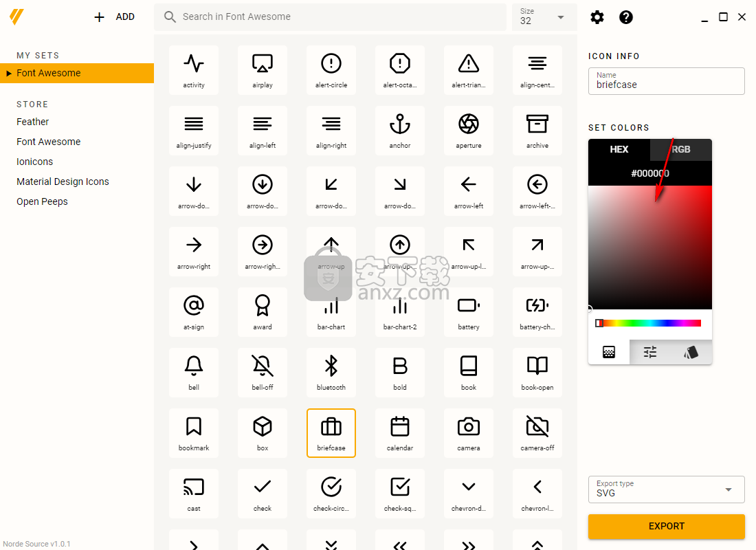
Task: Select the chevron-left icon
Action: point(537,493)
